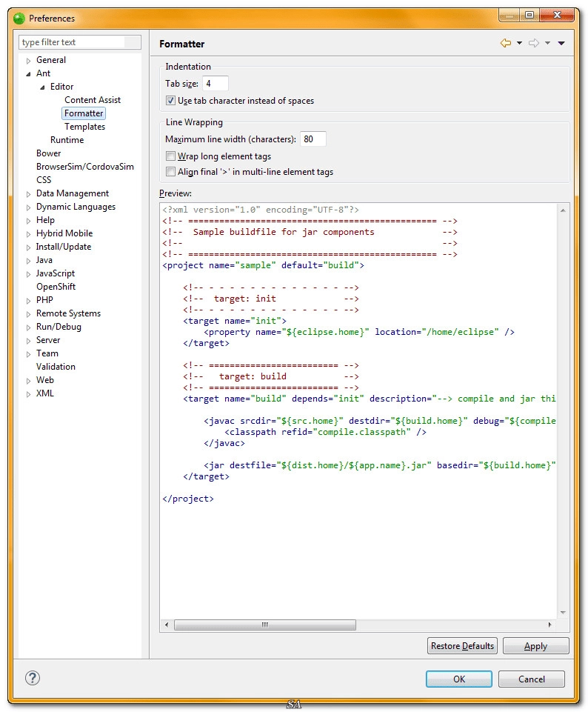Open the forward history dropdown arrow
Screen dimensions: 588x712
547,43
